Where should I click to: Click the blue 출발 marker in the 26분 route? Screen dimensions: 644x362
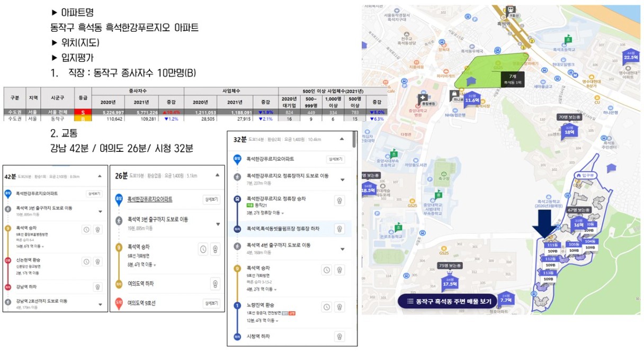pos(119,200)
